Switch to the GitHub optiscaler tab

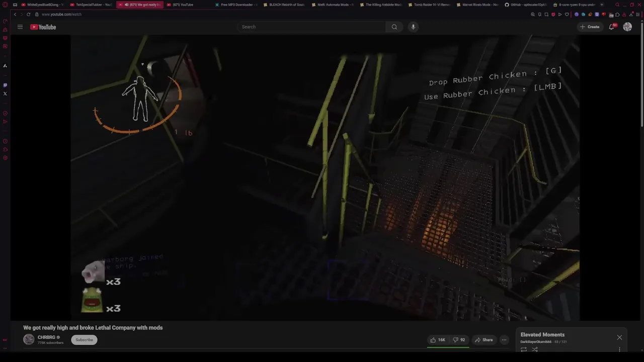(x=525, y=5)
